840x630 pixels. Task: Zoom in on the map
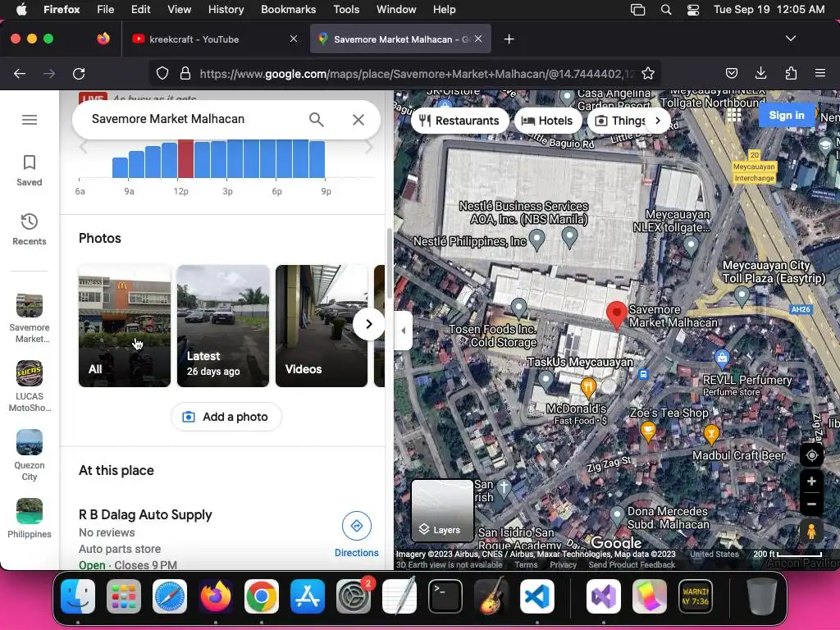coord(811,481)
